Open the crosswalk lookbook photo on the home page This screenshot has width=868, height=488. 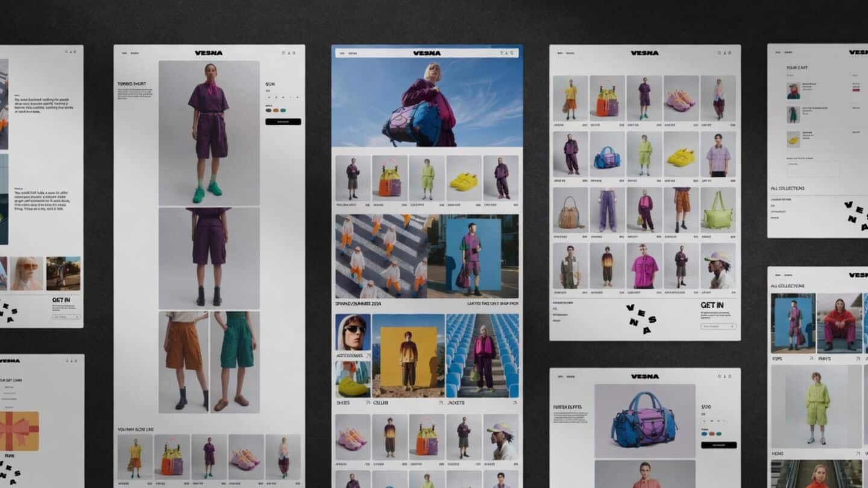(381, 256)
